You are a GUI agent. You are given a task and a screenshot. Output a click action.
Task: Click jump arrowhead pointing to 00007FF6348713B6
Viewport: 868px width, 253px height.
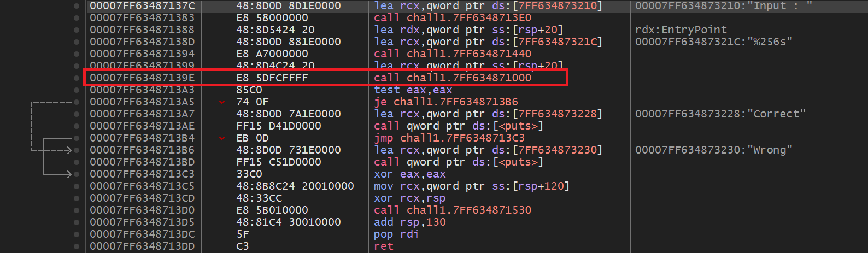point(68,150)
